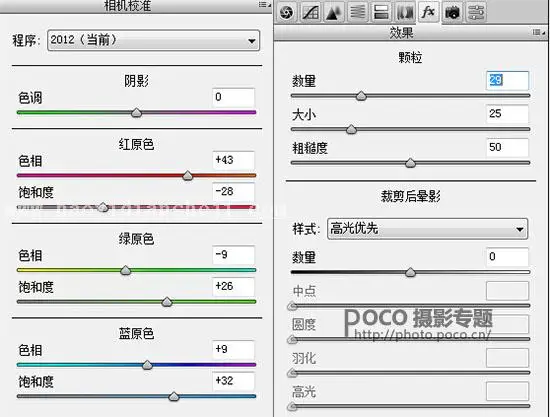This screenshot has width=550, height=417.
Task: Click the 阴影 色调 value field showing 0
Action: [233, 97]
